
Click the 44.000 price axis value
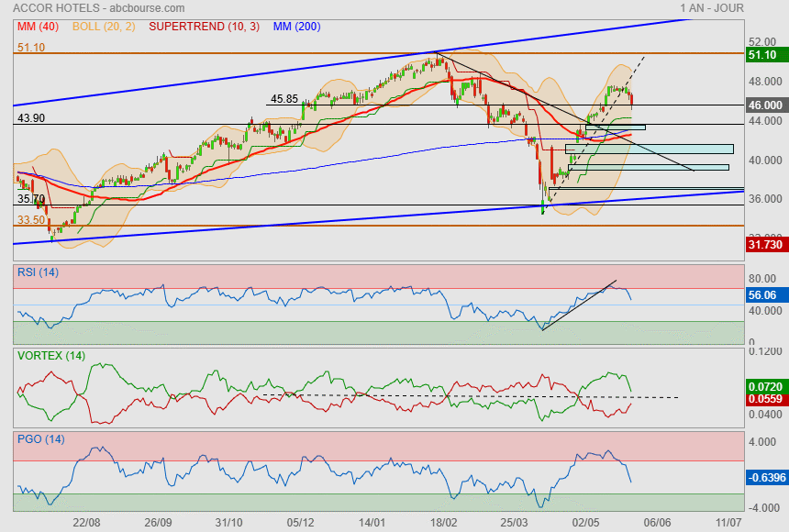tap(765, 121)
